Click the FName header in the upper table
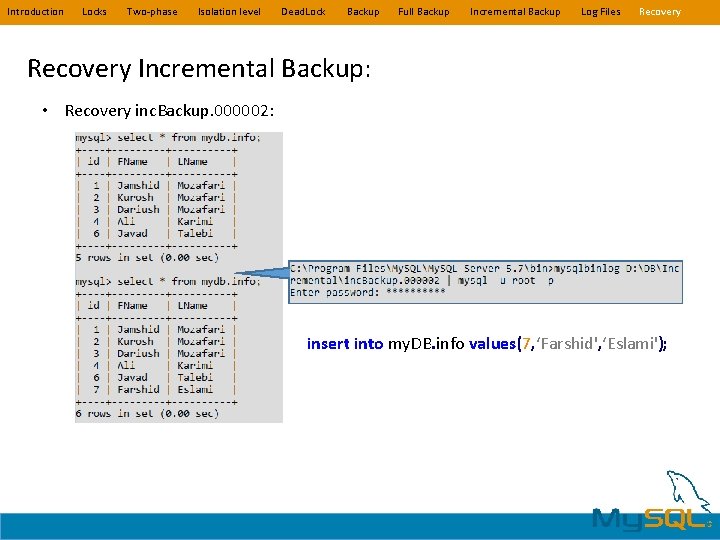Screen dimensions: 720x540 132,162
